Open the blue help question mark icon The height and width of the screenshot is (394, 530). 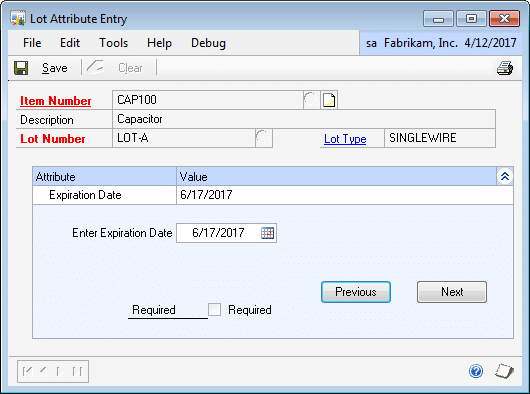click(476, 371)
